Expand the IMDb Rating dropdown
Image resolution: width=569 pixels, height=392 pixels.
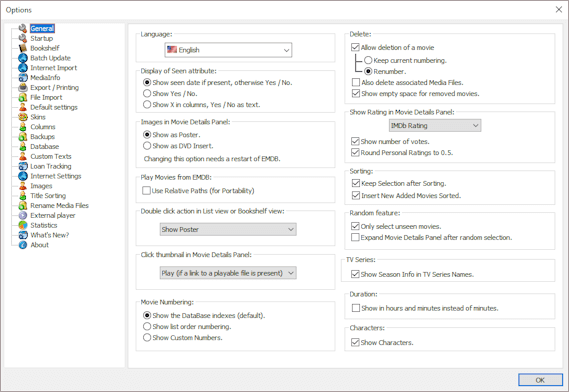(x=435, y=126)
